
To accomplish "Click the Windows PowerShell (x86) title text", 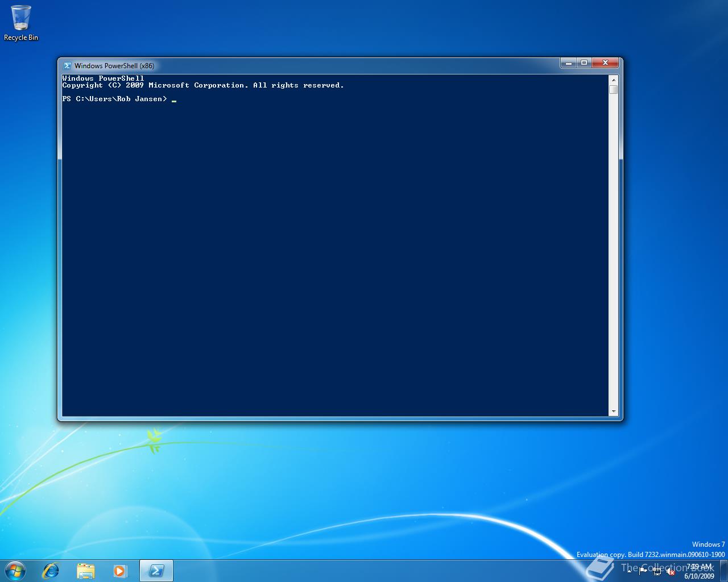I will 114,66.
